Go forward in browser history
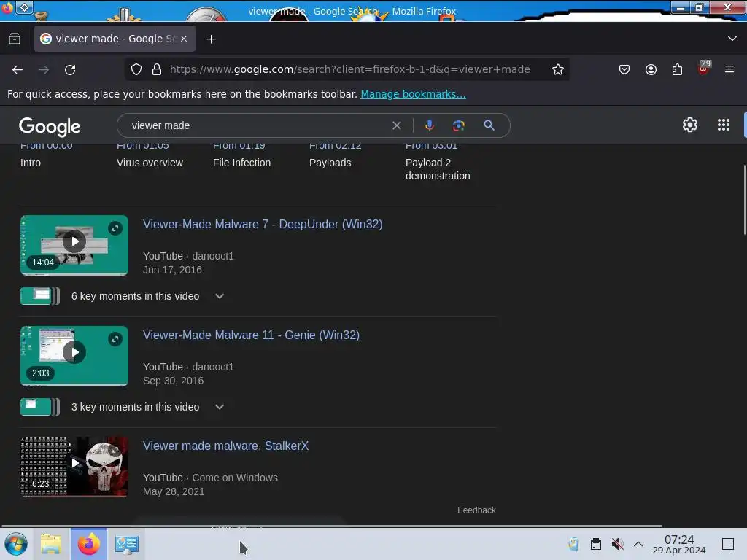Image resolution: width=747 pixels, height=560 pixels. 44,70
